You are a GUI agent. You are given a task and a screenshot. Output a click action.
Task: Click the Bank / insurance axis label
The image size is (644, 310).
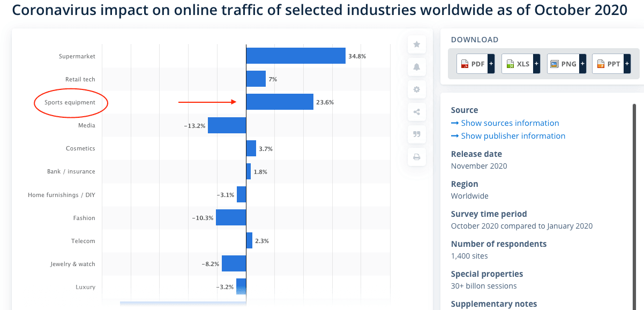click(71, 171)
